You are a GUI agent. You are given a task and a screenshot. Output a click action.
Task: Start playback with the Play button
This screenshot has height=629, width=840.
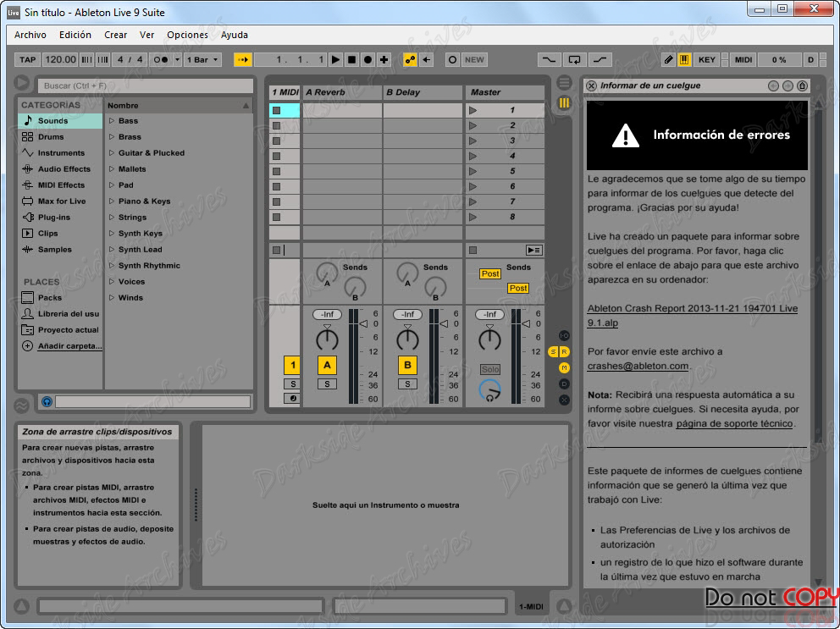tap(336, 59)
